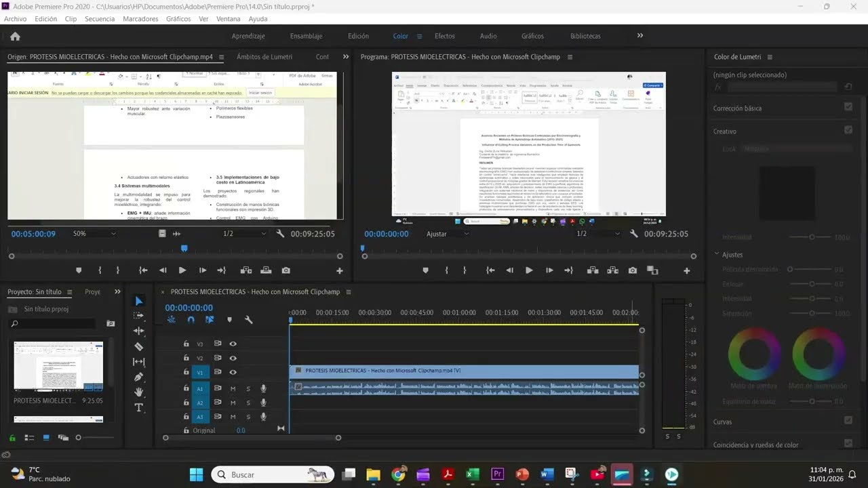Show hidden Source panel tabs chevrons
Viewport: 868px width, 488px height.
click(x=346, y=57)
